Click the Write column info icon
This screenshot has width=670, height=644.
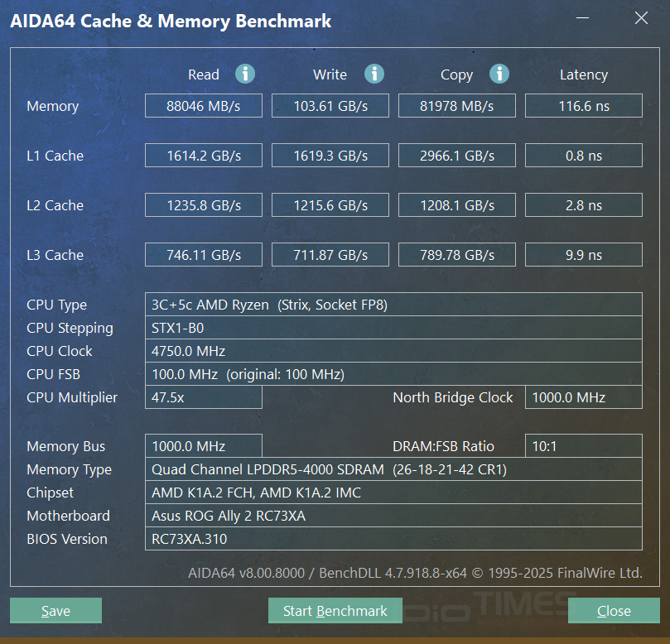[x=374, y=74]
